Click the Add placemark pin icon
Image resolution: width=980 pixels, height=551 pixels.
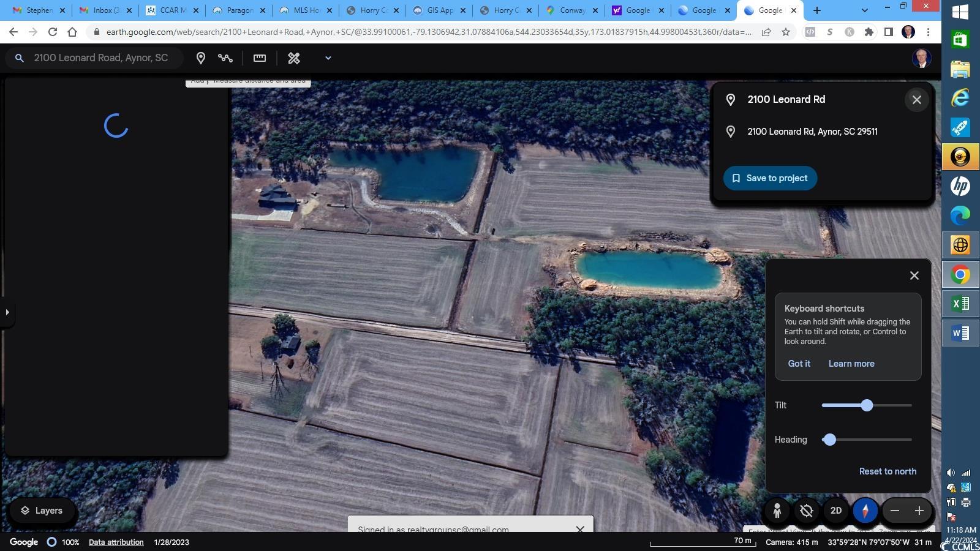tap(200, 58)
